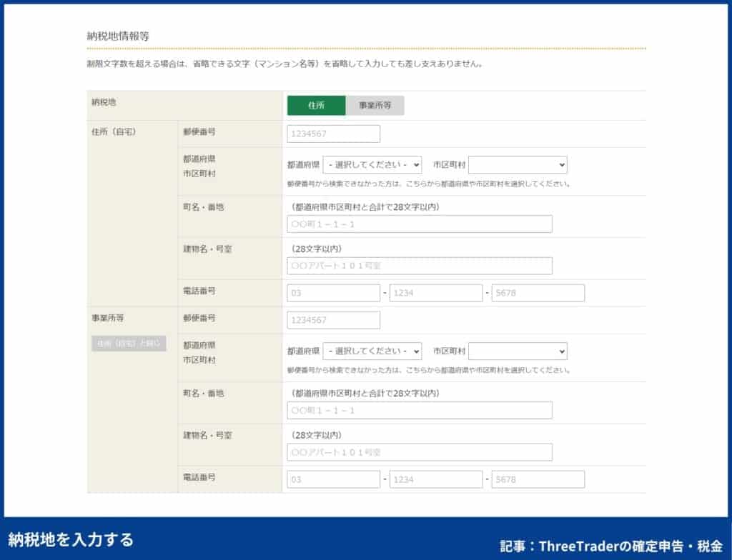This screenshot has width=732, height=560.
Task: Click the 納税地情報等 heading text
Action: click(x=118, y=36)
